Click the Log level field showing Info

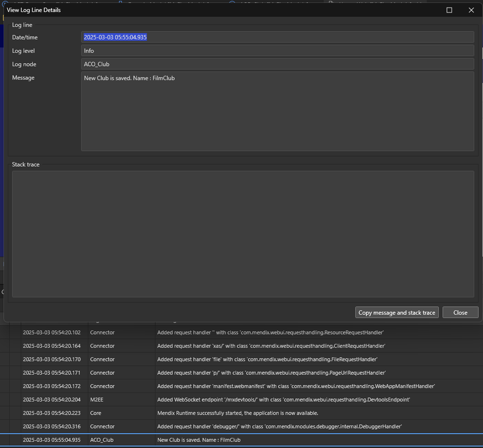[x=277, y=50]
